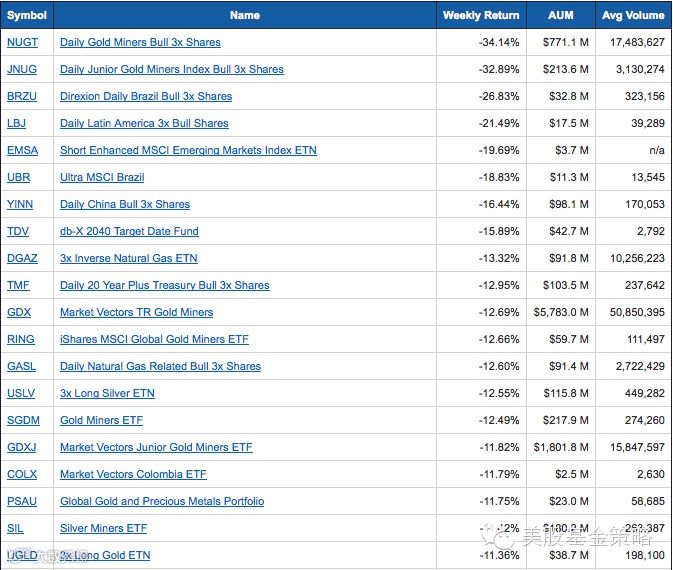Viewport: 673px width, 570px height.
Task: Follow Global Gold and Precious Metals Portfolio link
Action: pyautogui.click(x=162, y=502)
